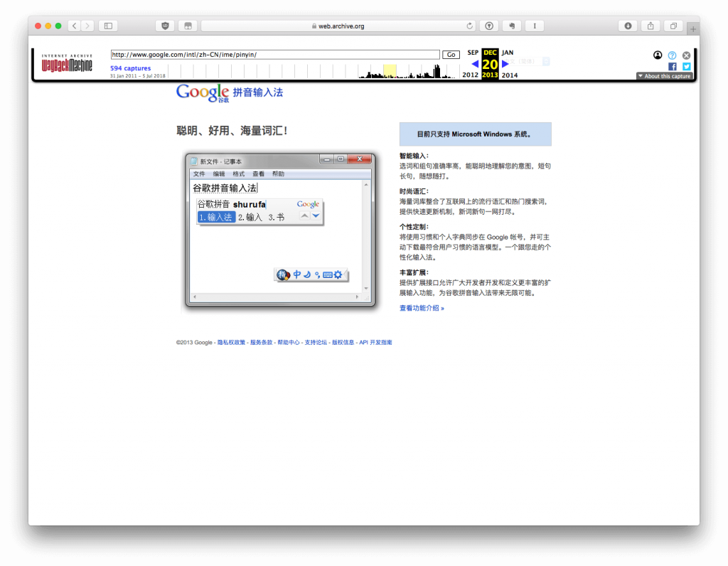Click the Google Pinyin logo on the IME toolbar
This screenshot has width=728, height=566.
coord(282,274)
